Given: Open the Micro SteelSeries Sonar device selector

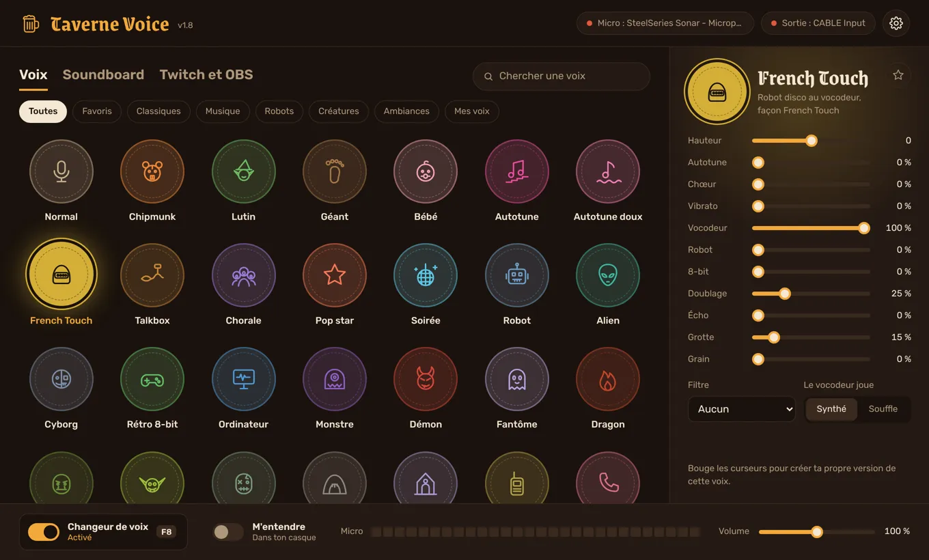Looking at the screenshot, I should point(665,23).
